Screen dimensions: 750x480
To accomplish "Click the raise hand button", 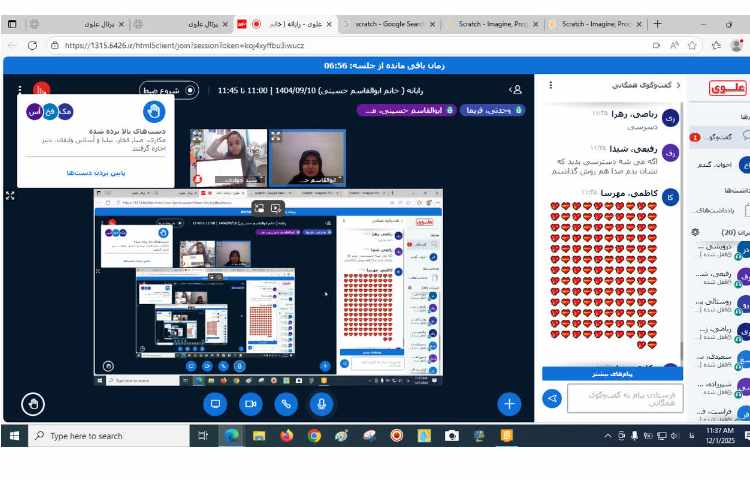I will 34,403.
